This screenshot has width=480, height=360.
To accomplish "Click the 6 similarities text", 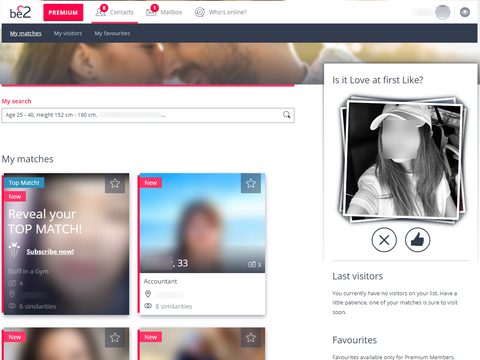I will click(x=38, y=306).
